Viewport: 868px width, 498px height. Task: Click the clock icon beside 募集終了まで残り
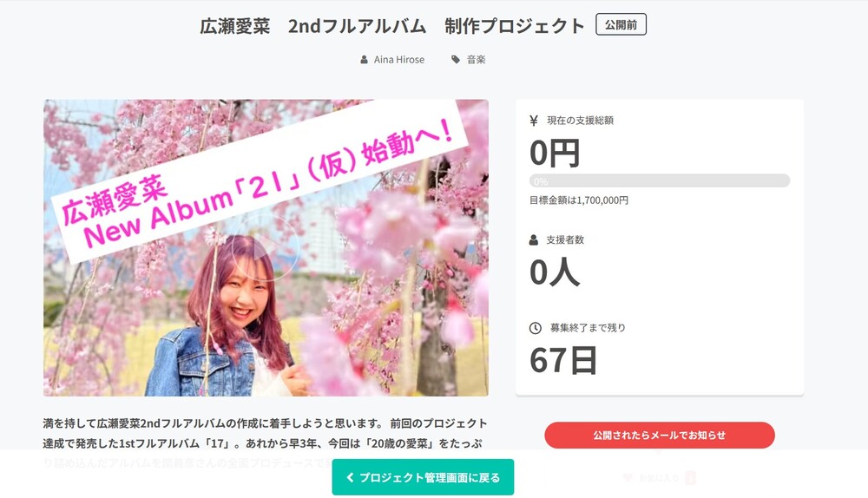click(536, 328)
